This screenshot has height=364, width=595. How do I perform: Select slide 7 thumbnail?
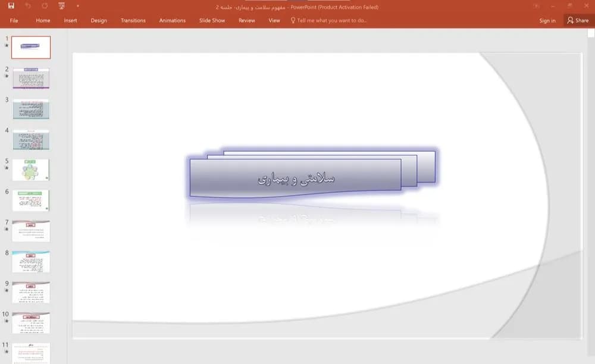click(31, 231)
